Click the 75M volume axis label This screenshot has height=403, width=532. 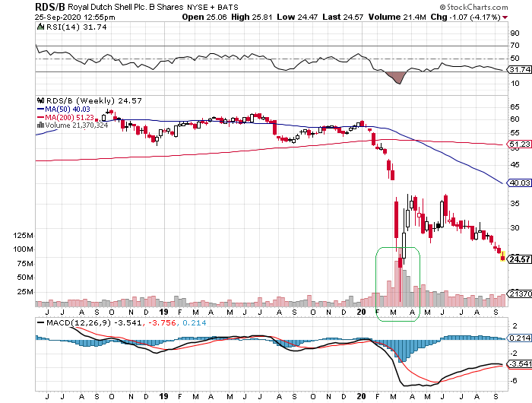pos(25,264)
